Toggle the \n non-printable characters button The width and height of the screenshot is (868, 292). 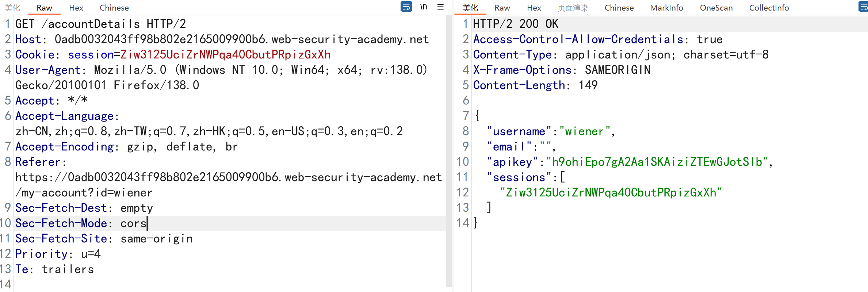point(424,7)
